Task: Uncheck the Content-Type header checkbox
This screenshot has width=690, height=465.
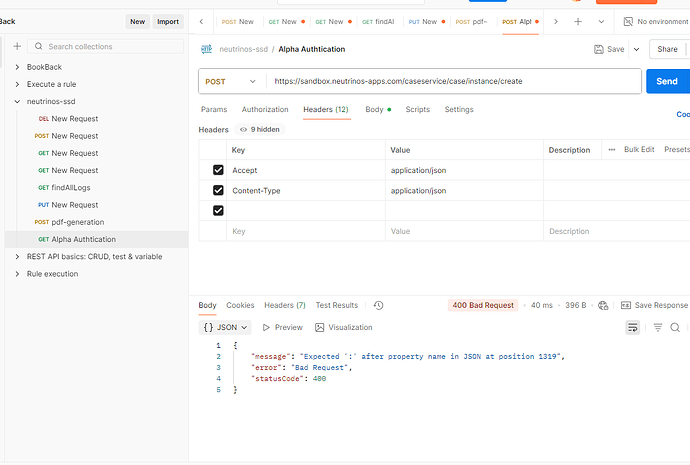Action: (x=218, y=190)
